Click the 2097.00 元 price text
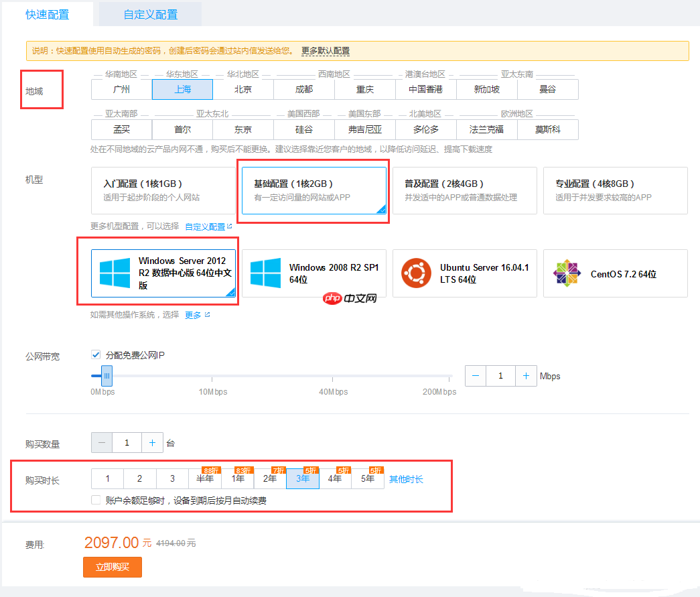The height and width of the screenshot is (597, 700). (118, 543)
